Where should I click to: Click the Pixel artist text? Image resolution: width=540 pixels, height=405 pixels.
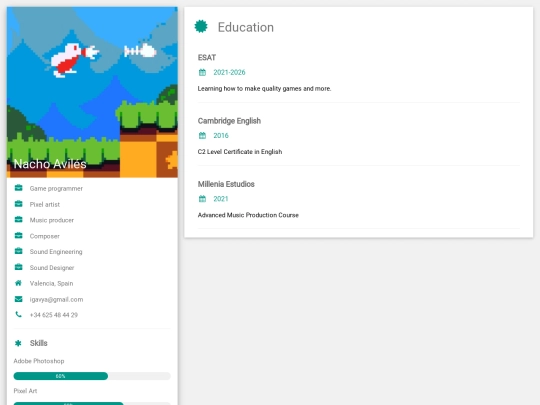pos(45,204)
